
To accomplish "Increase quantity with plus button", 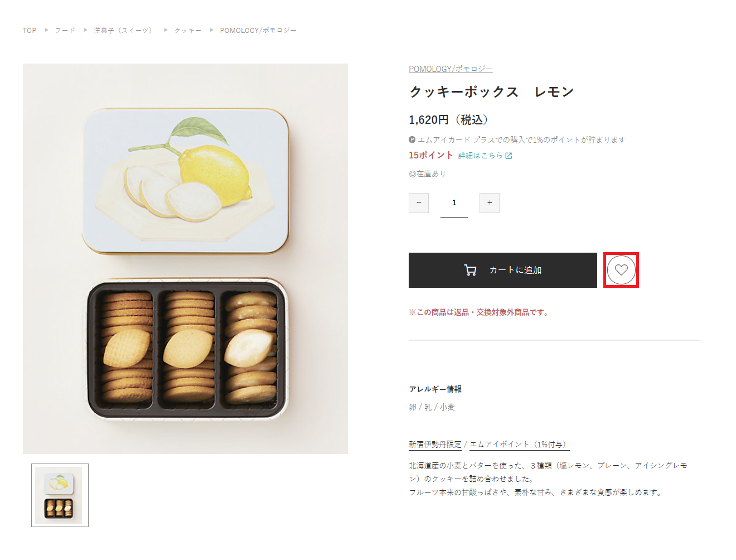I will click(490, 203).
